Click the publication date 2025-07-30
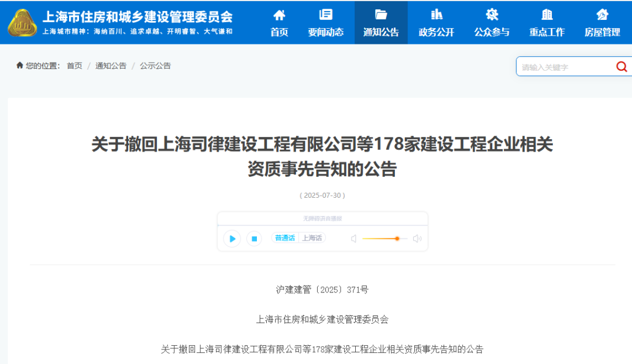This screenshot has width=632, height=364. click(322, 195)
